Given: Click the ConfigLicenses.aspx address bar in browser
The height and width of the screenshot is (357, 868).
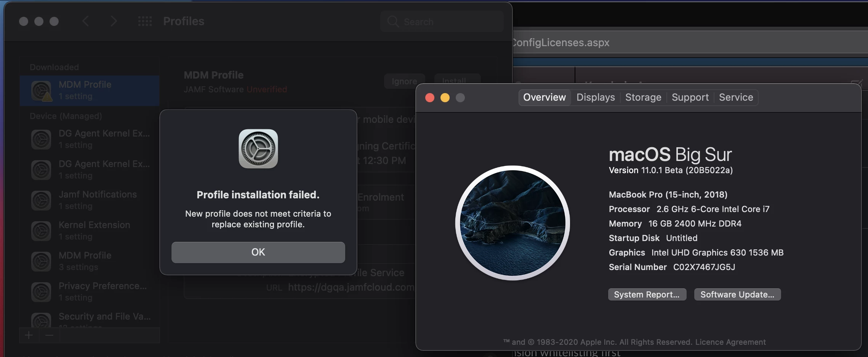Looking at the screenshot, I should coord(690,42).
